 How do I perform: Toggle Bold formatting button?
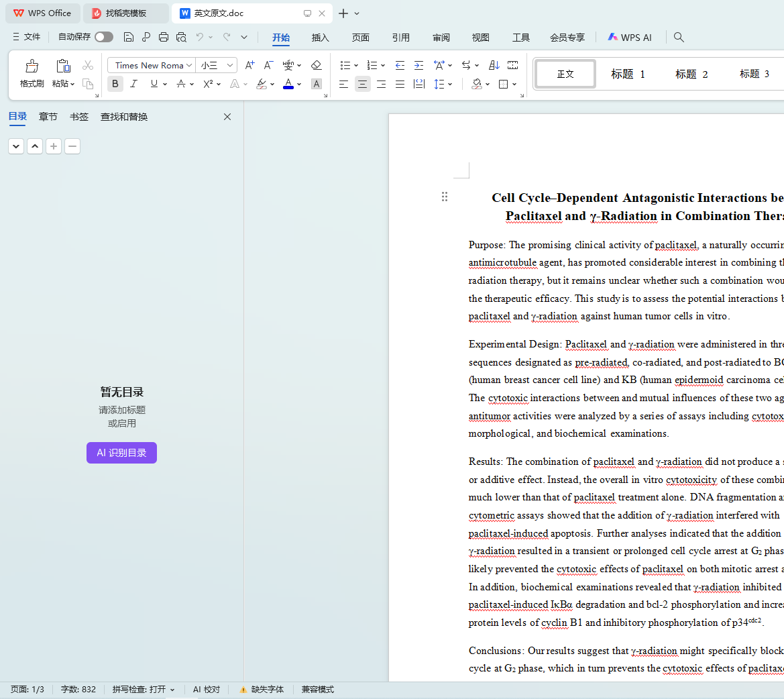click(x=115, y=83)
